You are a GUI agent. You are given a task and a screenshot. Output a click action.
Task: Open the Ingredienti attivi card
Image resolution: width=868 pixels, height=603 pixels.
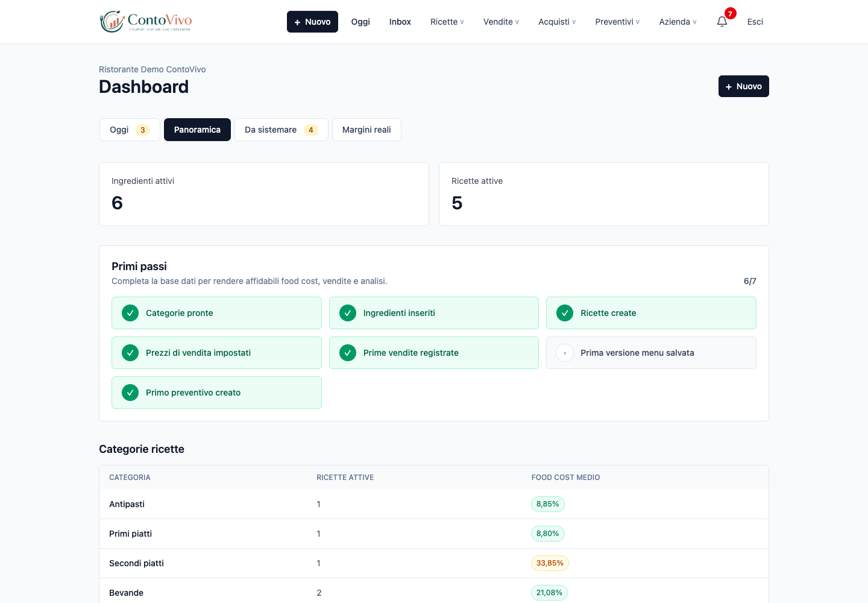click(264, 194)
